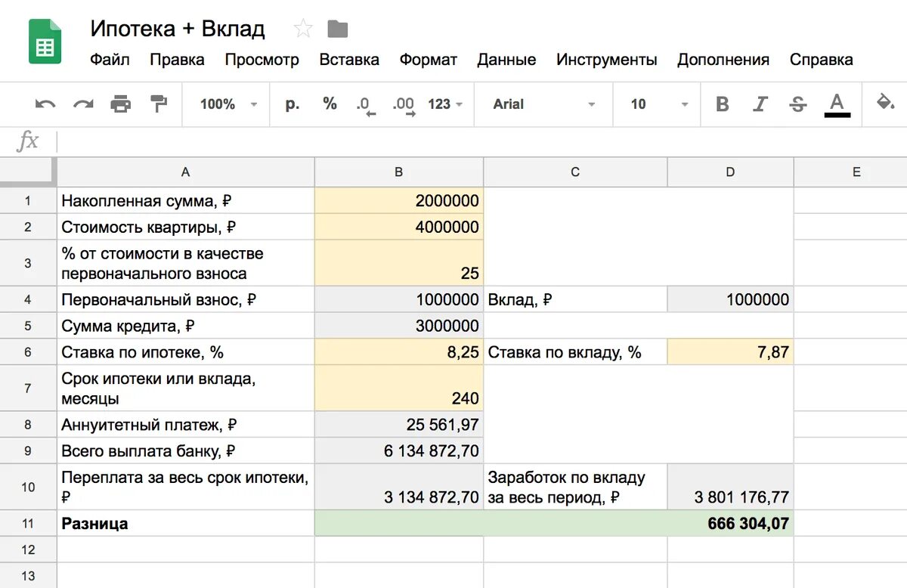The image size is (907, 588).
Task: Select cell 'Стоимость квартиры, ₽'
Action: point(186,227)
